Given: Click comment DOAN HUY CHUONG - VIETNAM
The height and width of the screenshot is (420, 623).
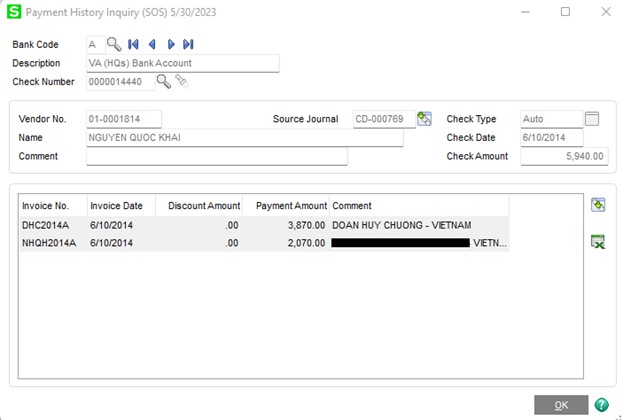Looking at the screenshot, I should coord(402,225).
